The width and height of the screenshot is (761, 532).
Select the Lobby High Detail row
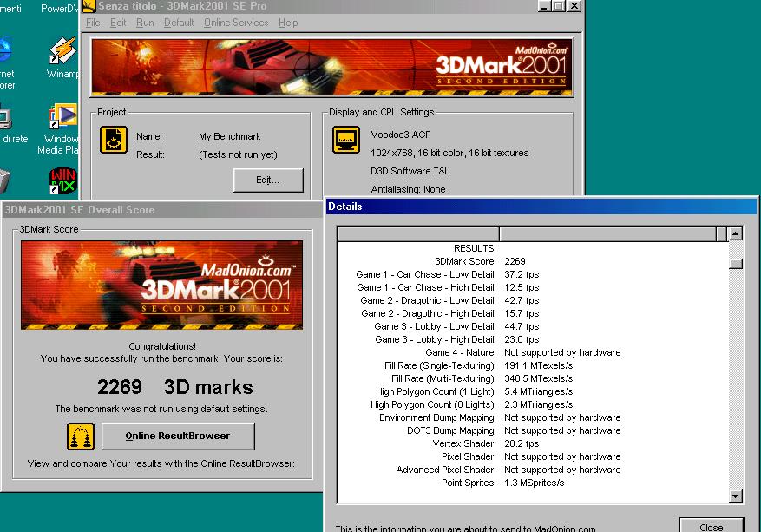533,339
